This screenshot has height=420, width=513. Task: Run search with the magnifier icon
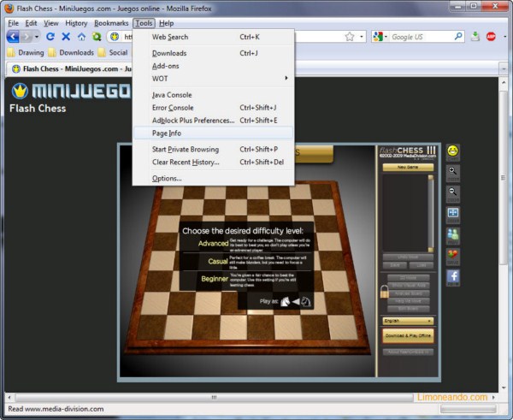click(x=458, y=36)
